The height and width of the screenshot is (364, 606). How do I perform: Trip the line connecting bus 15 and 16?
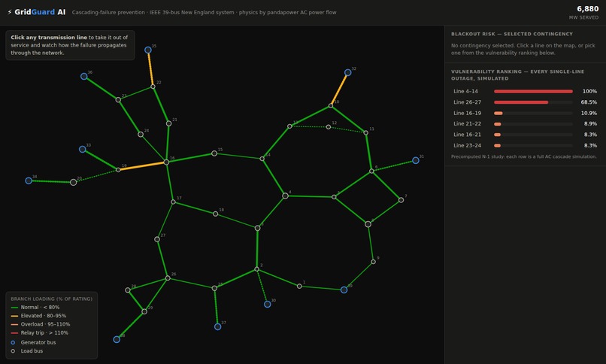[190, 158]
